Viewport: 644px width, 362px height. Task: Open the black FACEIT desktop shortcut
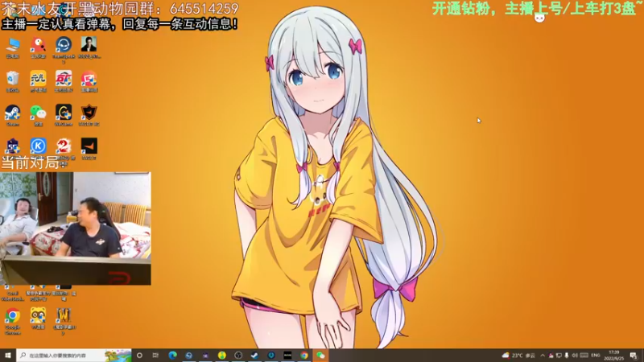click(89, 146)
